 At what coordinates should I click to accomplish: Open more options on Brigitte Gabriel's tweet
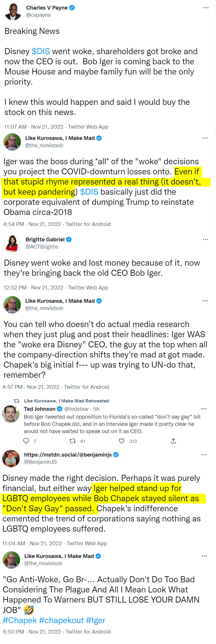click(x=205, y=239)
